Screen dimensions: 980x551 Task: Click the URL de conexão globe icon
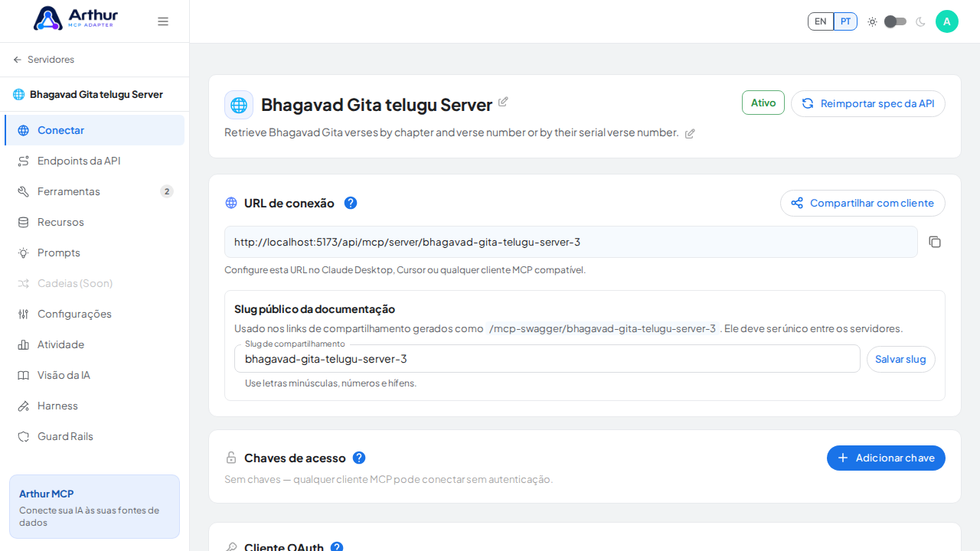coord(231,203)
